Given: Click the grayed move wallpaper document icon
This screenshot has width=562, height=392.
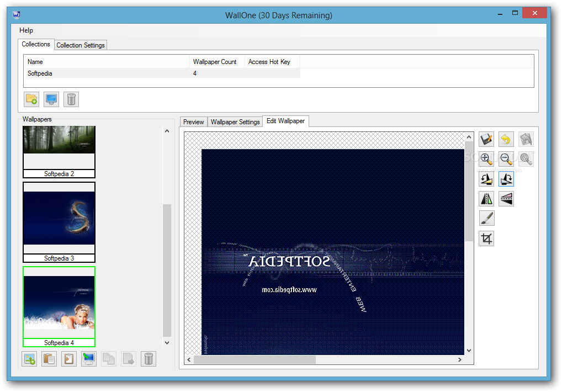Looking at the screenshot, I should point(128,359).
